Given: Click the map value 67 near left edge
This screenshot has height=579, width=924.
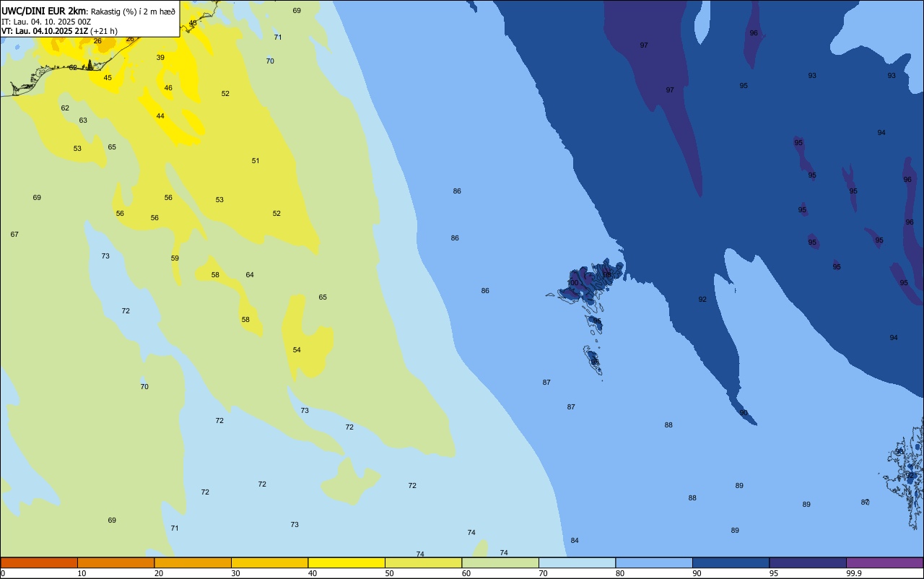Looking at the screenshot, I should (14, 235).
